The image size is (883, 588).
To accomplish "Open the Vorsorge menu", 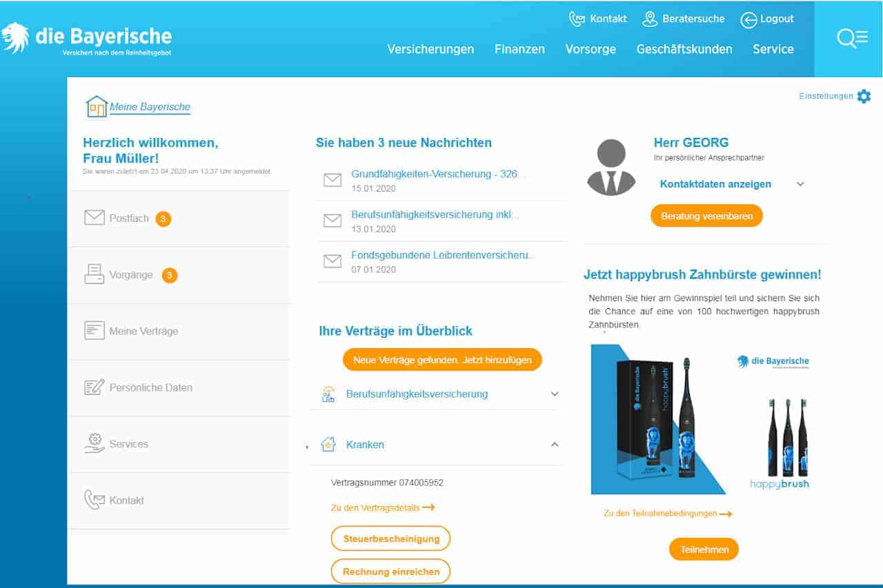I will tap(591, 49).
